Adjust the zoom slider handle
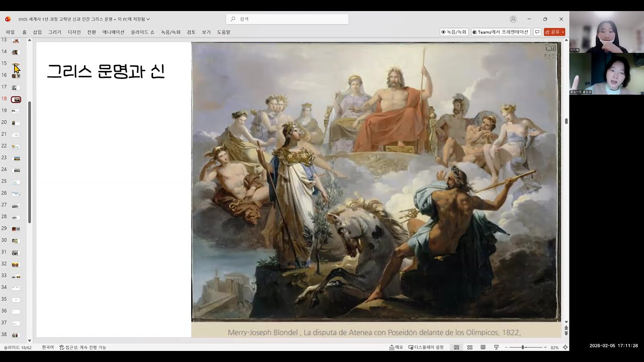Viewport: 644px width, 362px height. click(523, 347)
